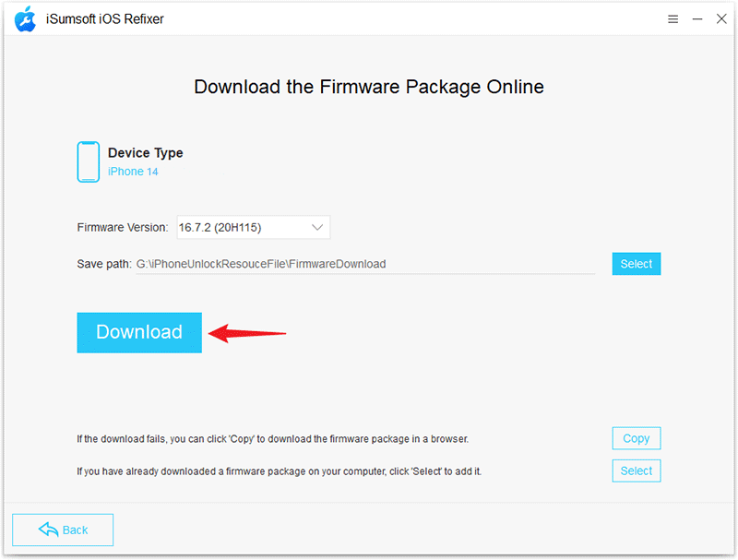Click the Firmware Version label text
738x560 pixels.
[x=122, y=227]
